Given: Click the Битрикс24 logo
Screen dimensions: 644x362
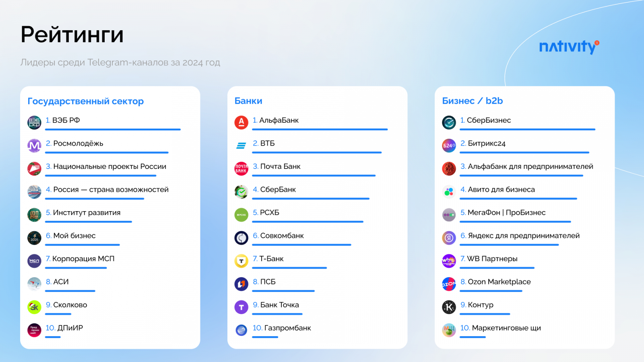Looking at the screenshot, I should coord(449,146).
